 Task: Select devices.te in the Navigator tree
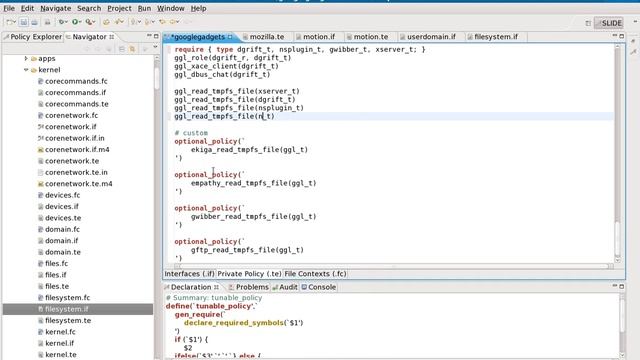tap(63, 218)
